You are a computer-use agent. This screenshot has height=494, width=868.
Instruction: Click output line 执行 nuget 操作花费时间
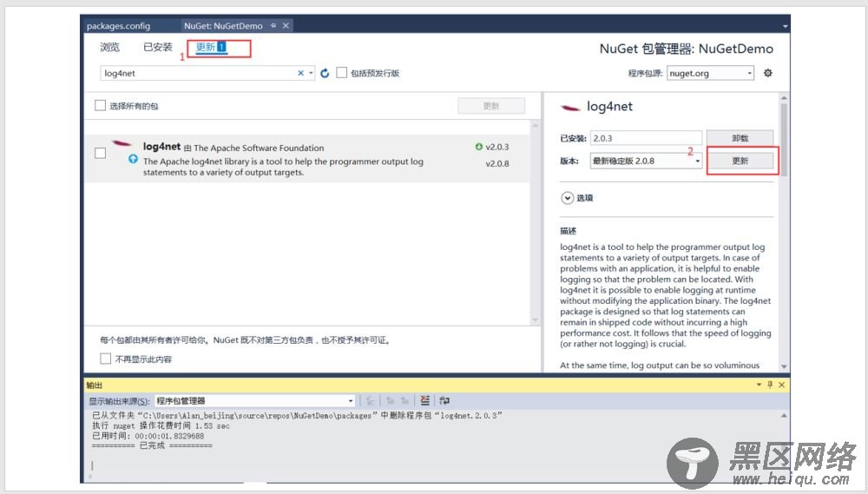(161, 425)
